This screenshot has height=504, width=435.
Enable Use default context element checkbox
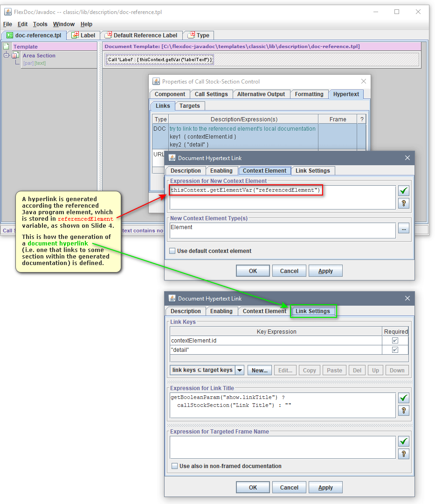pos(173,251)
